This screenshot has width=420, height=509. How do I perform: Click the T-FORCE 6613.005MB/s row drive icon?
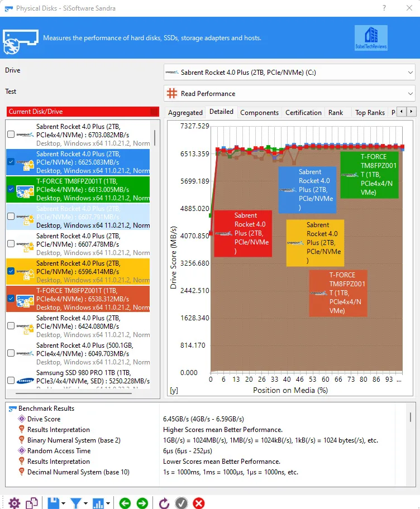click(25, 191)
